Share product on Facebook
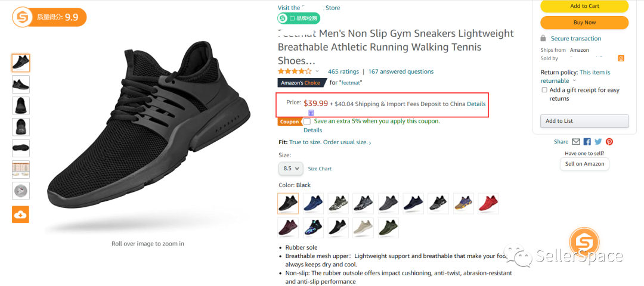The image size is (644, 286). (587, 142)
